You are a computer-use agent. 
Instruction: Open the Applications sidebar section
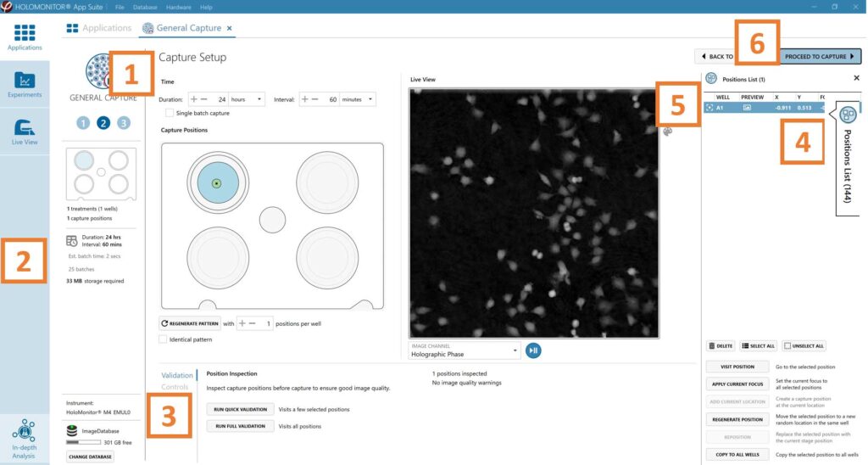(25, 37)
